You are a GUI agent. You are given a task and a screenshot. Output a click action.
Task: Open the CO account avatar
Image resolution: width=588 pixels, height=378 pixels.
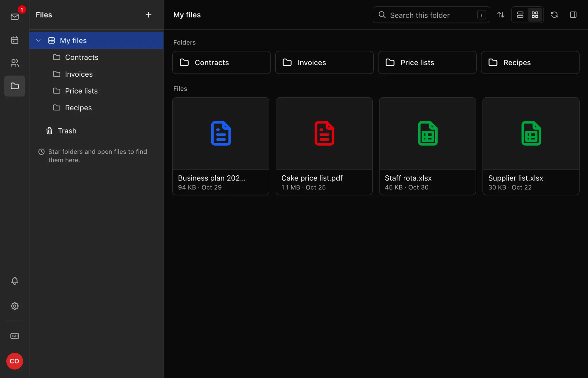pyautogui.click(x=15, y=361)
